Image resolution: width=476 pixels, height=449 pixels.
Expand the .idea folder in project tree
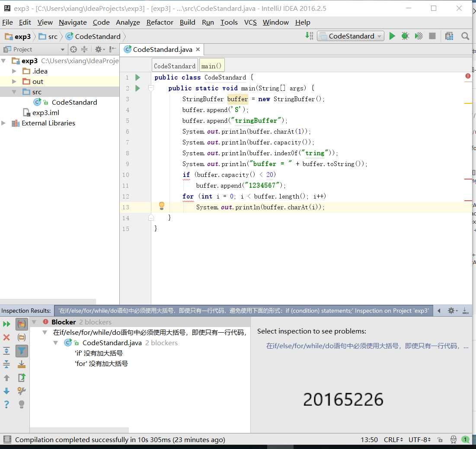pos(14,71)
